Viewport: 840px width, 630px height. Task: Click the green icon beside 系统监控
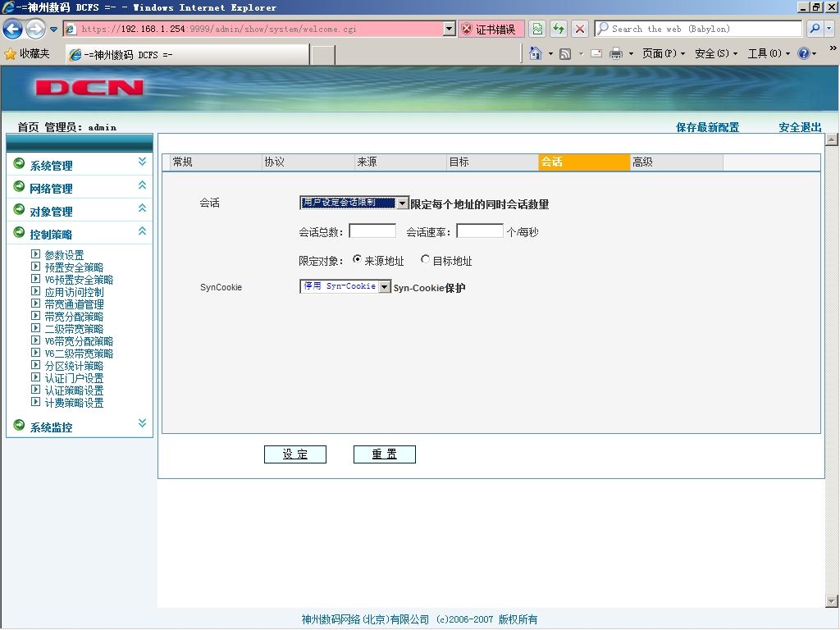coord(19,425)
